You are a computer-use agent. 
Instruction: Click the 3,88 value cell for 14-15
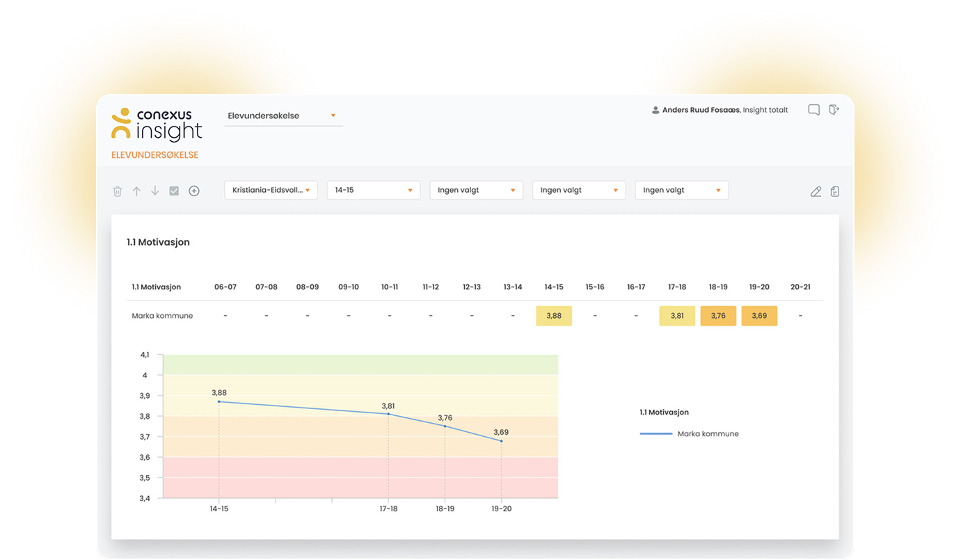tap(554, 316)
